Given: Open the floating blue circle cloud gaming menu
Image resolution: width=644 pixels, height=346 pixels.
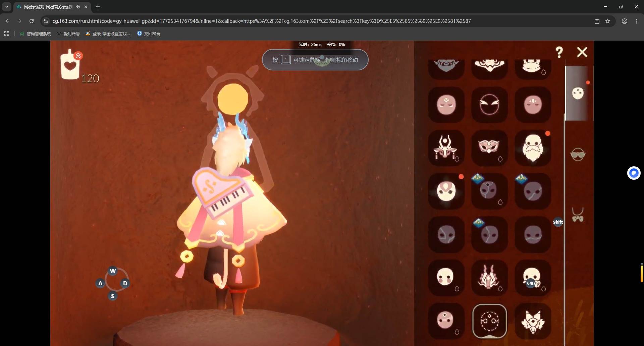Looking at the screenshot, I should pyautogui.click(x=634, y=173).
